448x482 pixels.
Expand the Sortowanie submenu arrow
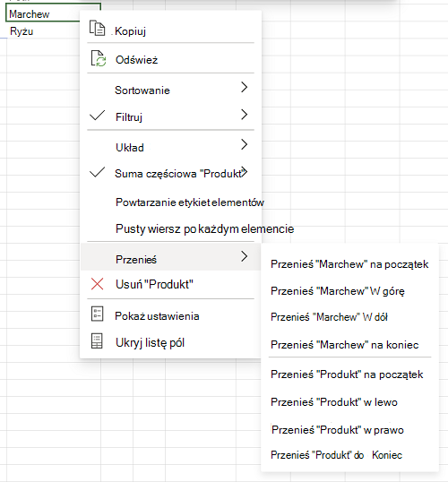pyautogui.click(x=244, y=87)
